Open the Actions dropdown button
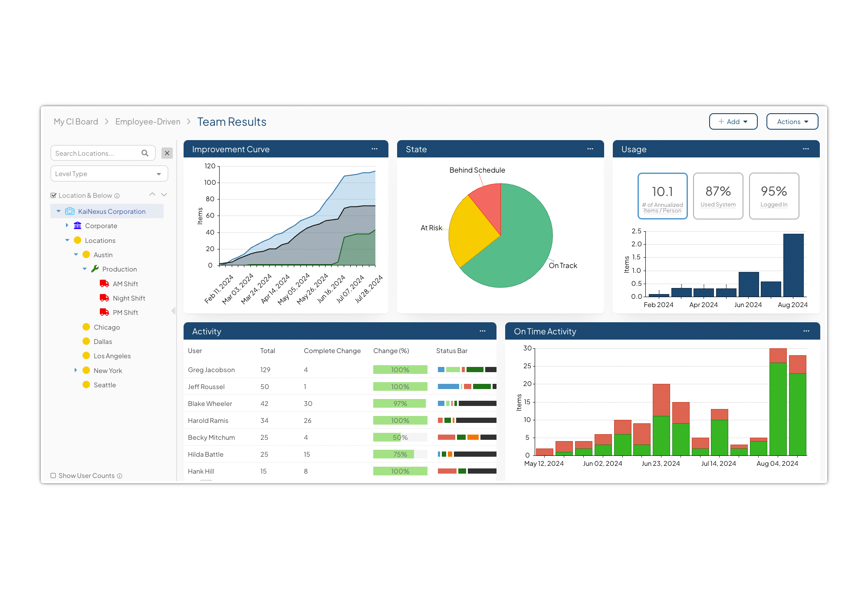868x589 pixels. click(x=792, y=121)
